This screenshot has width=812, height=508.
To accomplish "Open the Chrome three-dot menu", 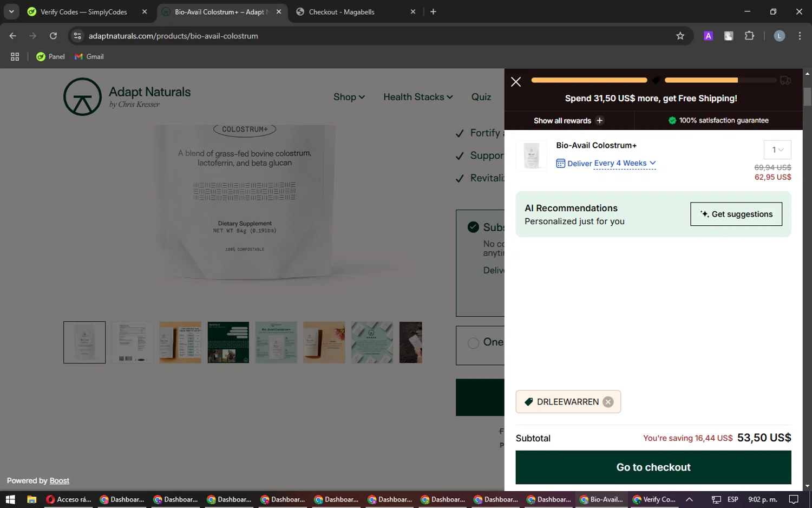I will pos(800,36).
